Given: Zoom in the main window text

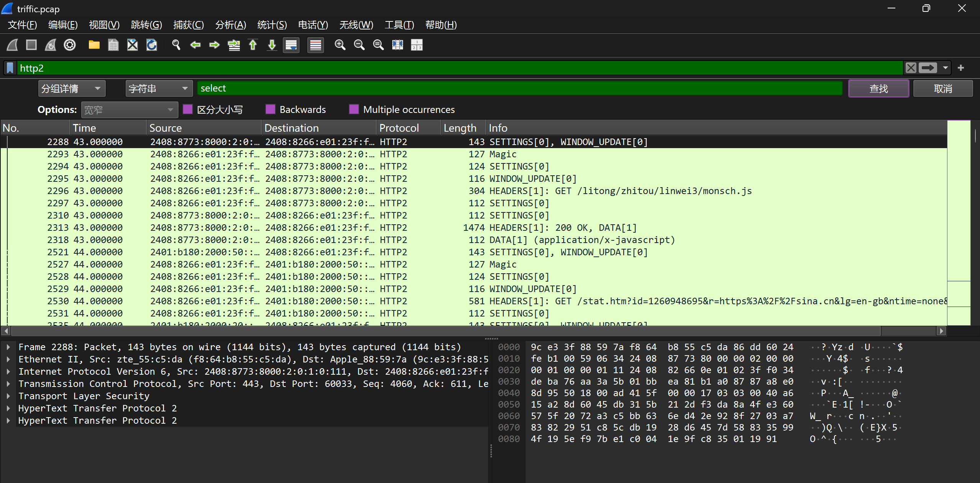Looking at the screenshot, I should tap(340, 45).
